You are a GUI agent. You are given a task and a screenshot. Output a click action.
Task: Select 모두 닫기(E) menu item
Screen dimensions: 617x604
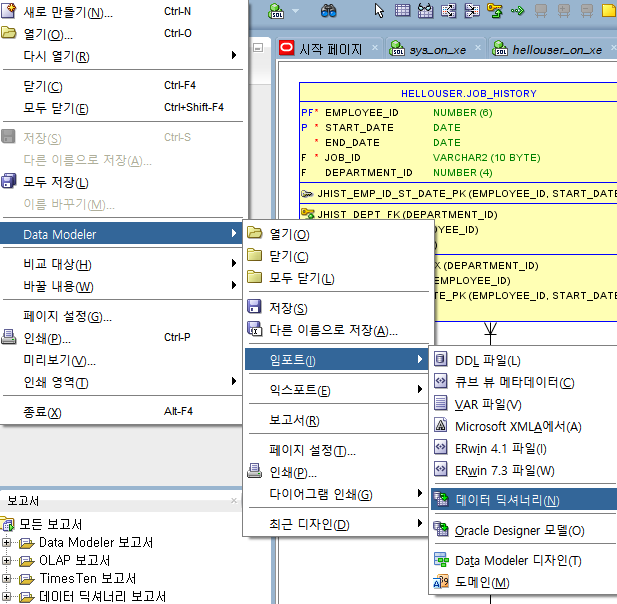point(122,108)
